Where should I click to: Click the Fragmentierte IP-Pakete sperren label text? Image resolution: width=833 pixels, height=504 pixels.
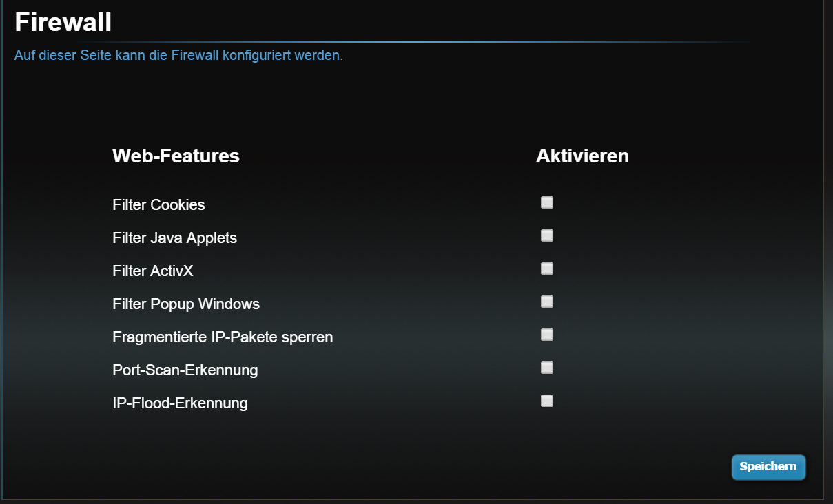223,337
